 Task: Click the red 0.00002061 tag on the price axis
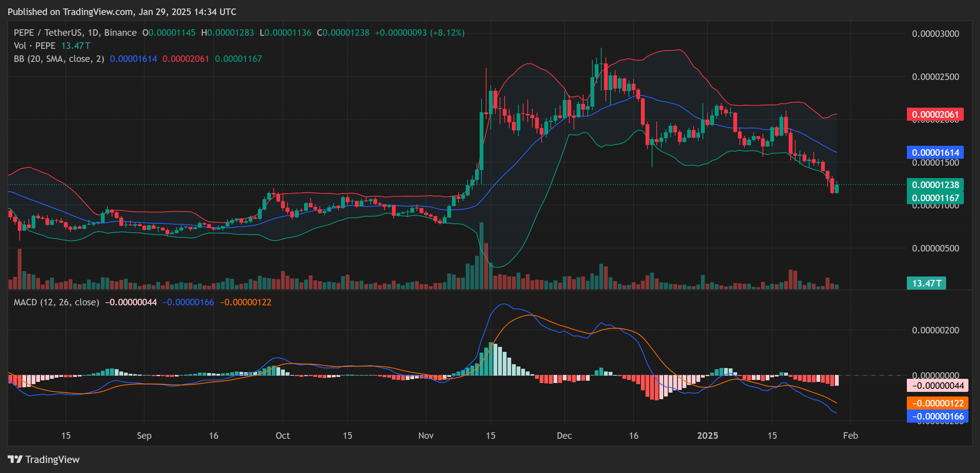point(935,114)
